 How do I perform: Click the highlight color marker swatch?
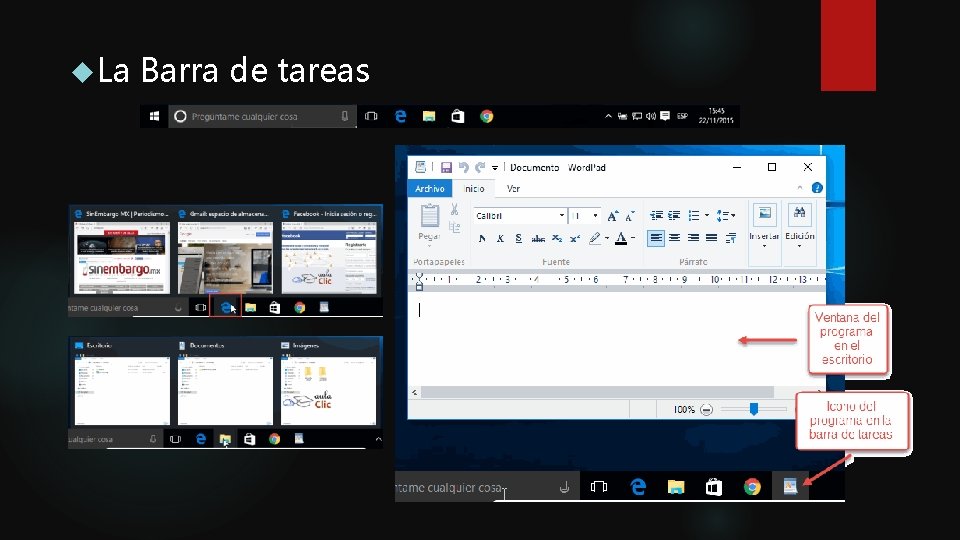point(594,238)
